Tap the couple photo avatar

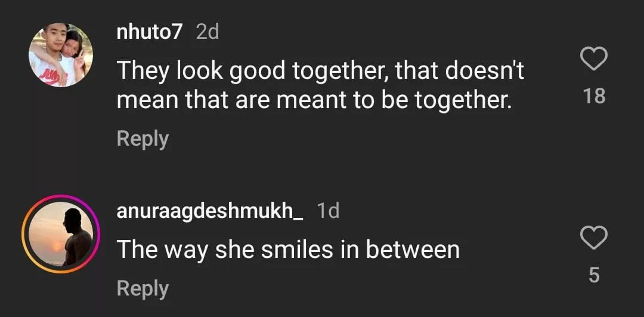click(60, 55)
